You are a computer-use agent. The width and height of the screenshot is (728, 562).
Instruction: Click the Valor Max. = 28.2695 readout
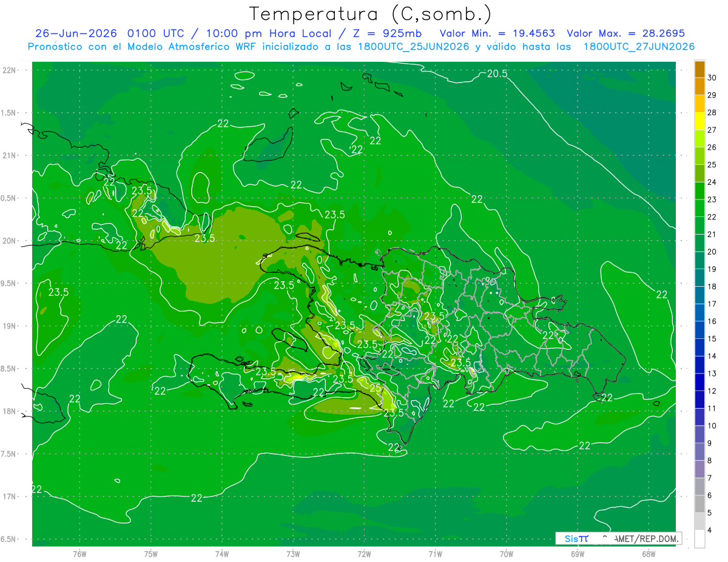(x=625, y=33)
